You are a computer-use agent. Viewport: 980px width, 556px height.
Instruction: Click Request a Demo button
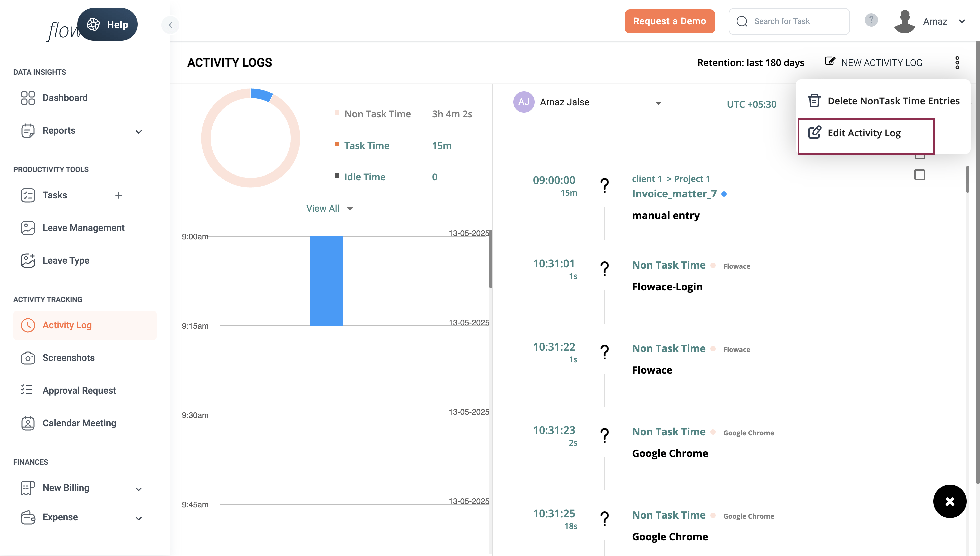click(669, 21)
